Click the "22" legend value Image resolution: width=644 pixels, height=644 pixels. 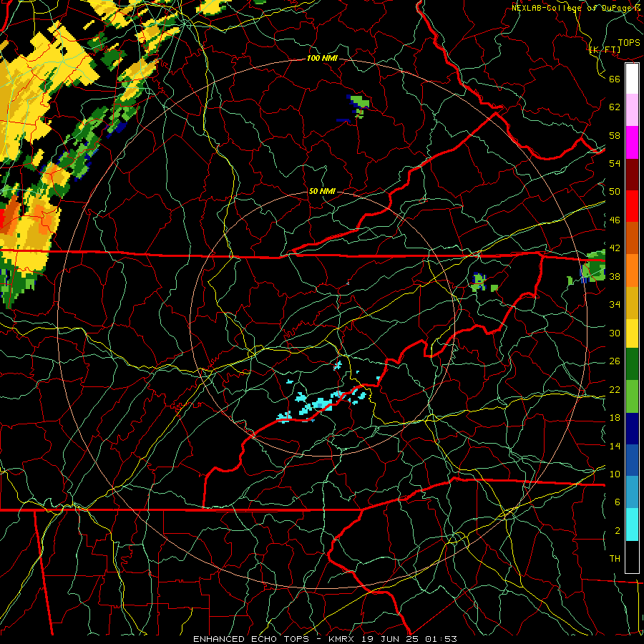(615, 390)
